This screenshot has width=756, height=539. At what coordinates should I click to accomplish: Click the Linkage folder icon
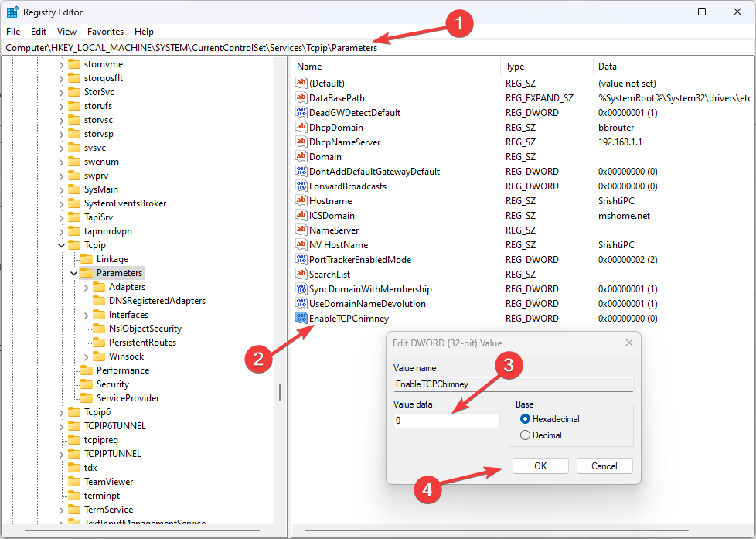coord(87,258)
